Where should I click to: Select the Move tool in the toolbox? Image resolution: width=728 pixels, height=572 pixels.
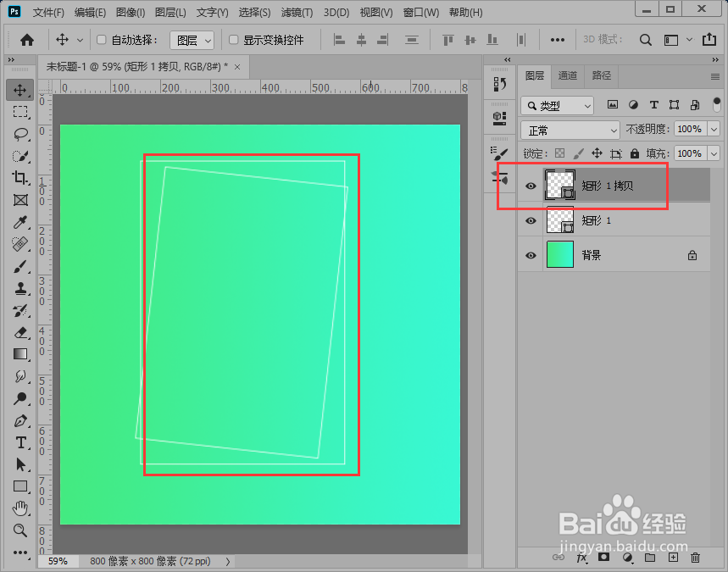19,90
